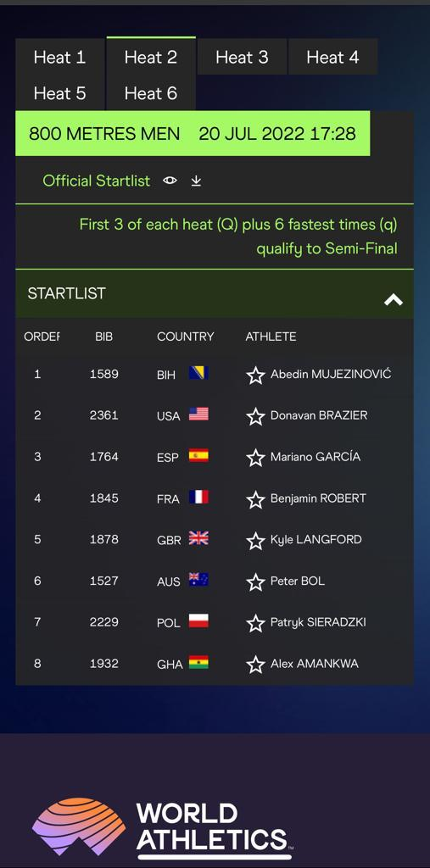Toggle the star beside Kyle Langford
Screen dimensions: 430x868
click(x=255, y=541)
